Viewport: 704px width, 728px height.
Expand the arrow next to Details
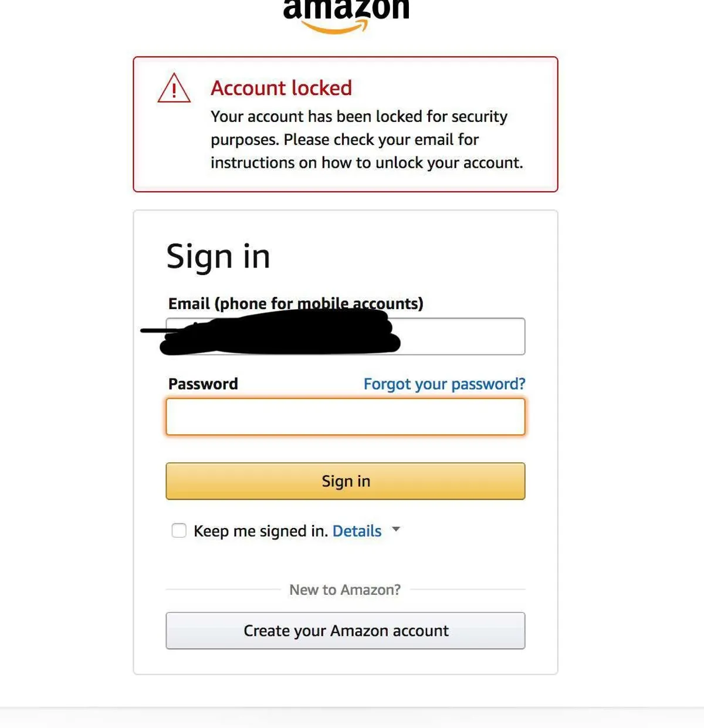(x=396, y=529)
